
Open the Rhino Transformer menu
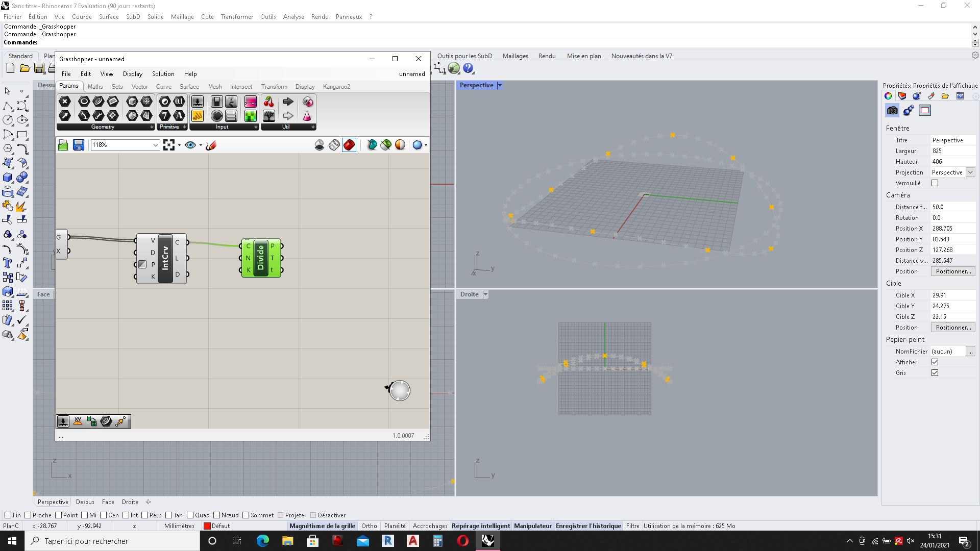pos(237,17)
